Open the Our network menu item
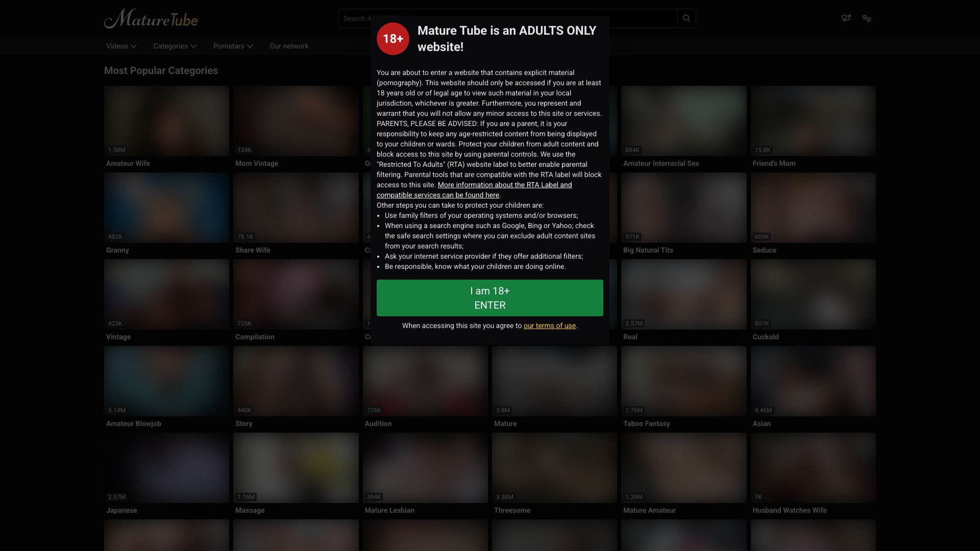Screen dimensions: 980x551 [289, 46]
